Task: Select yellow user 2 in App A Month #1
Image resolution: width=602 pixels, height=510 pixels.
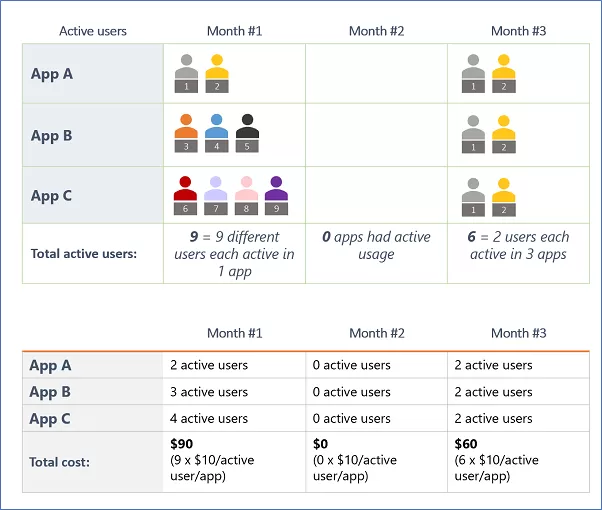Action: [217, 73]
